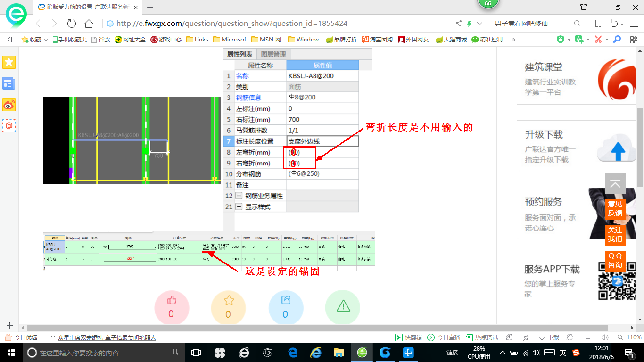The image size is (644, 362).
Task: Expand the status bar news ticker arrow
Action: (53, 337)
